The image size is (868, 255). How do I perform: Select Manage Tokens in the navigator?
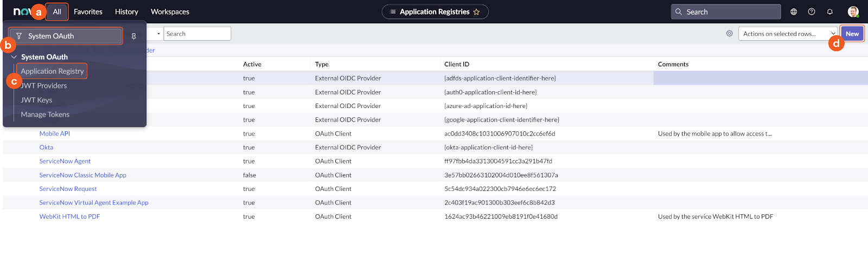pyautogui.click(x=45, y=114)
